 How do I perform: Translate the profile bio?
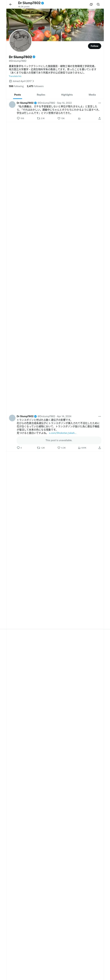click(15, 76)
